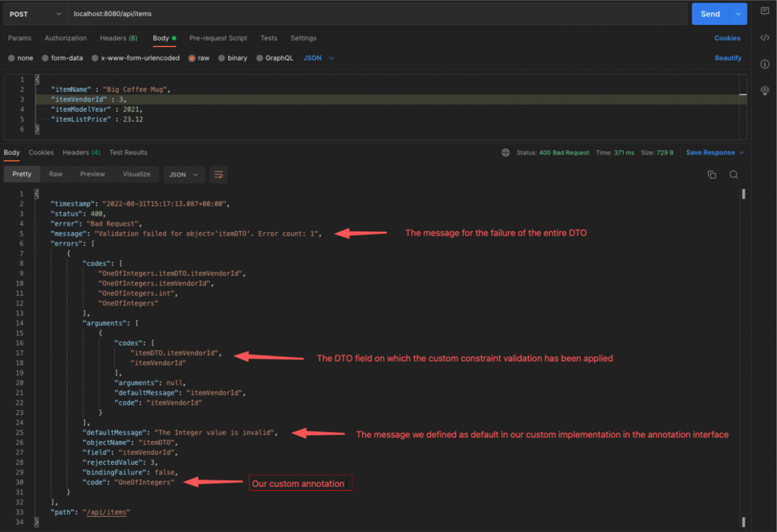The image size is (777, 532).
Task: Open the comments icon in right sidebar
Action: (765, 11)
